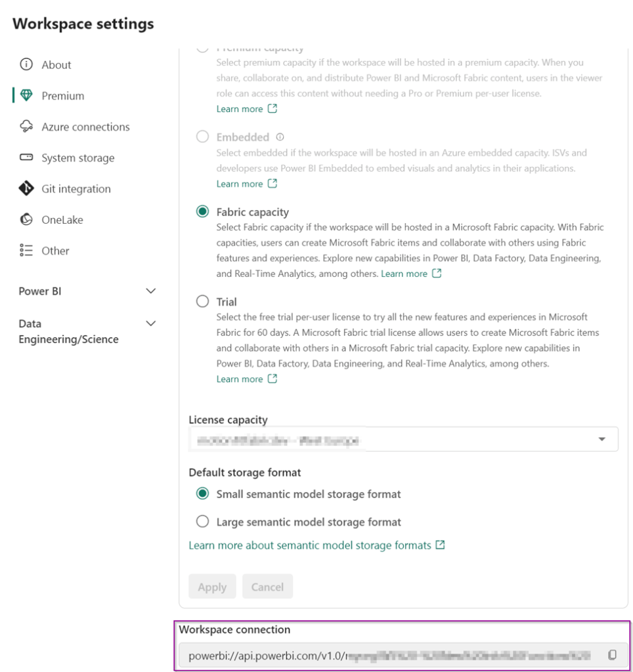633x672 pixels.
Task: Open the License capacity dropdown
Action: coord(601,439)
